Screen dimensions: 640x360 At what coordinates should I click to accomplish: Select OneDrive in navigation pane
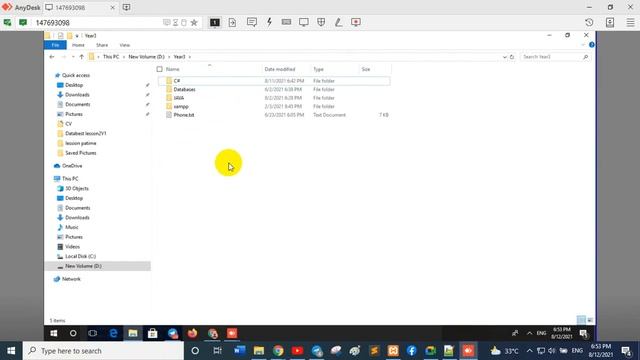72,166
